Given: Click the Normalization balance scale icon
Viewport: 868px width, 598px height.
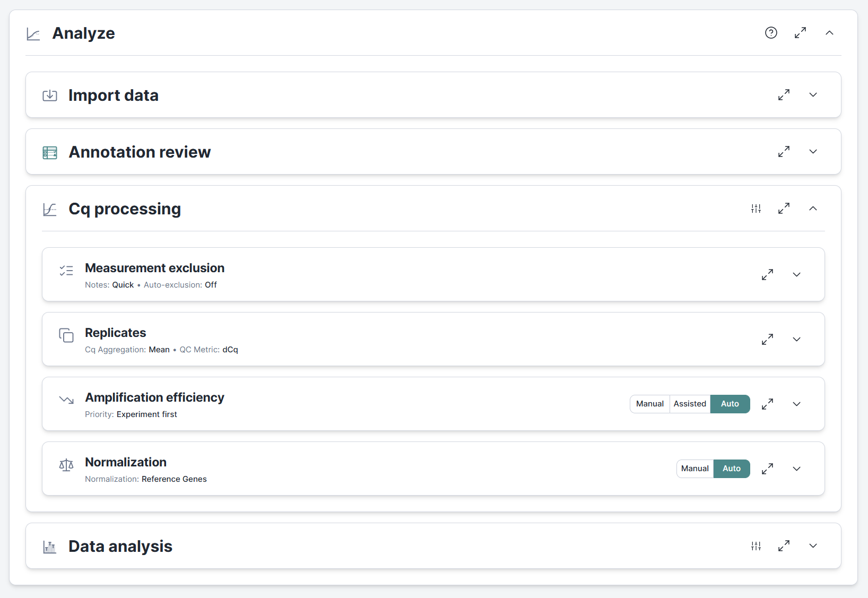Looking at the screenshot, I should point(66,465).
